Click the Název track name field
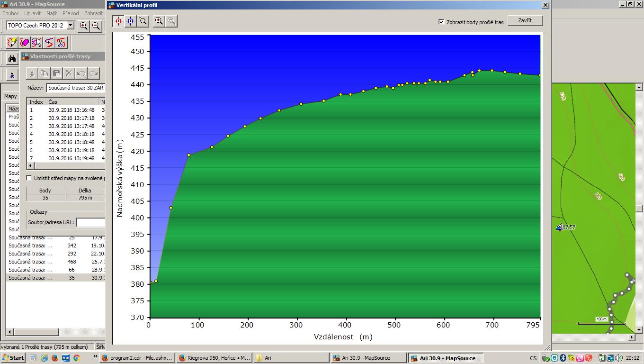This screenshot has width=644, height=364. click(76, 88)
